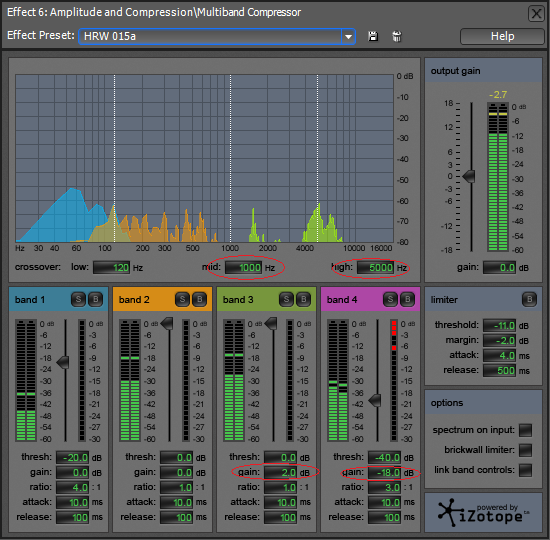The width and height of the screenshot is (550, 540).
Task: Click band 2 threshold slider handle
Action: 167,324
